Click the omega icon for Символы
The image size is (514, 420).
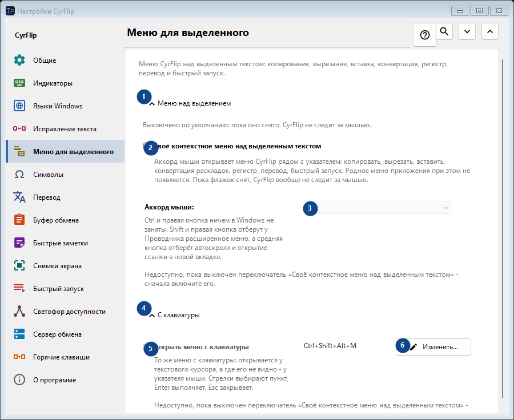[x=19, y=175]
